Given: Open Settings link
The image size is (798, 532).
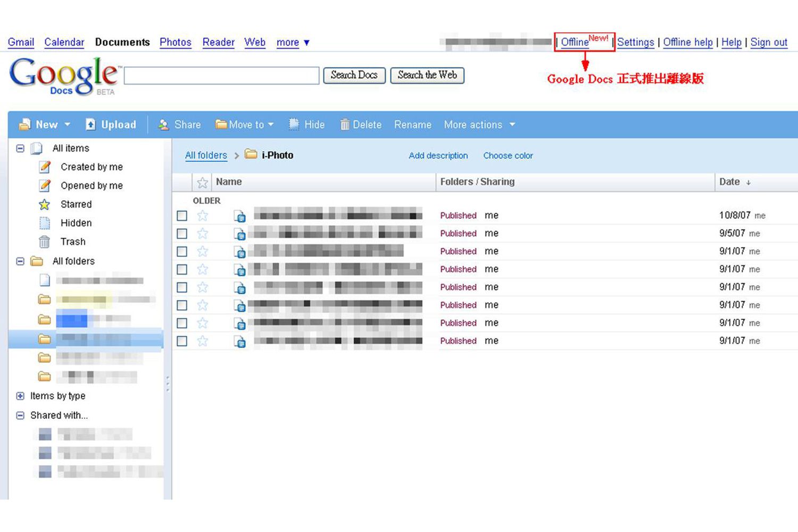Looking at the screenshot, I should click(636, 43).
